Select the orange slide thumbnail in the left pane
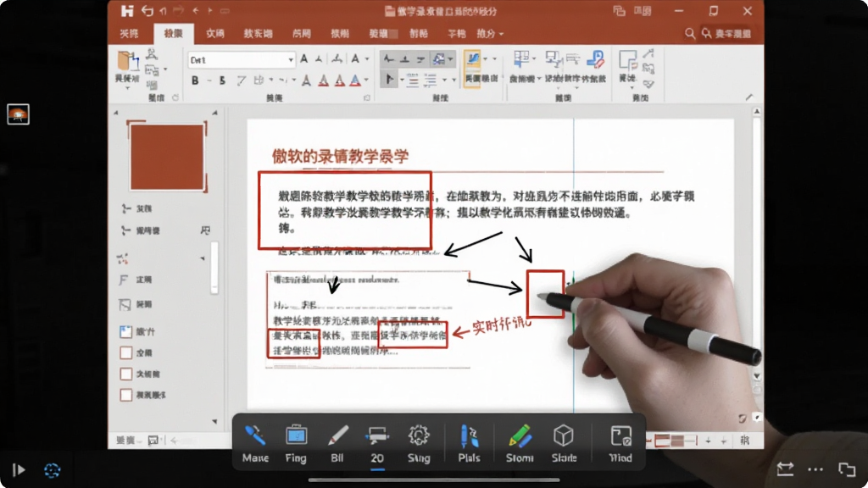The height and width of the screenshot is (488, 868). tap(167, 157)
